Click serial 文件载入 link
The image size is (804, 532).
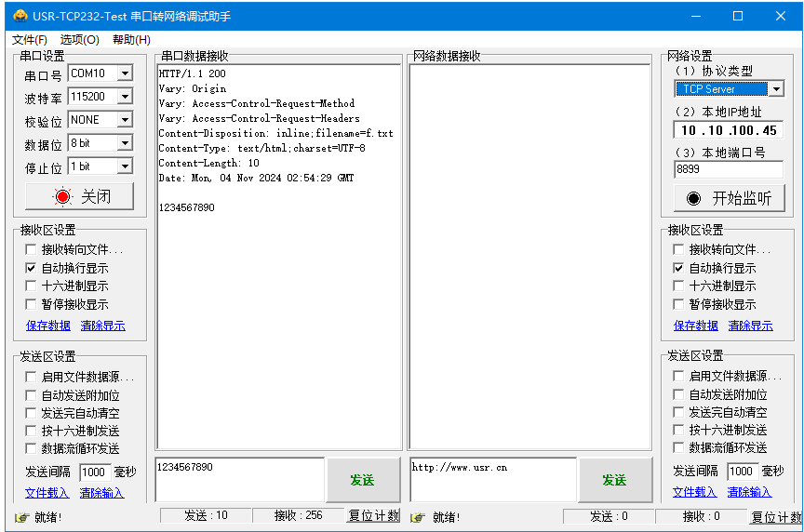click(x=47, y=493)
